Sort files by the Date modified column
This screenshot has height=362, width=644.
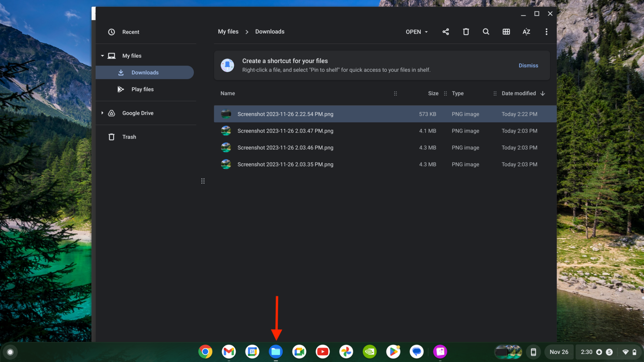[x=518, y=93]
